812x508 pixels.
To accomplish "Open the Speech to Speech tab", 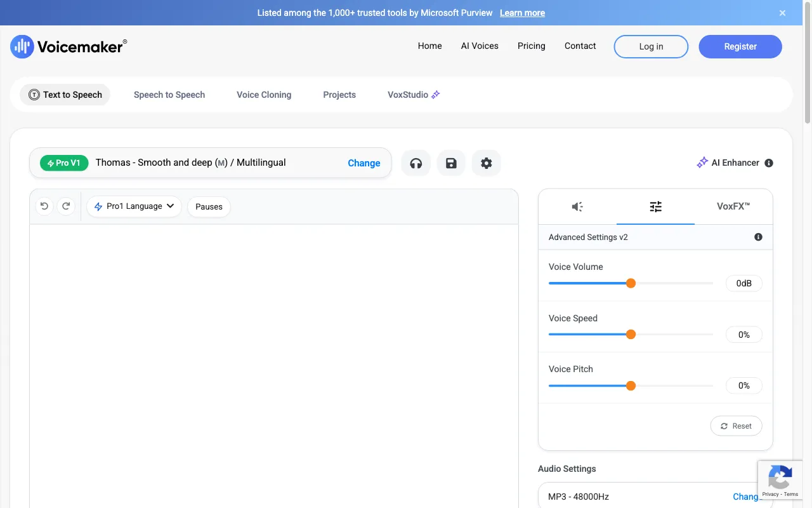I will pyautogui.click(x=169, y=95).
